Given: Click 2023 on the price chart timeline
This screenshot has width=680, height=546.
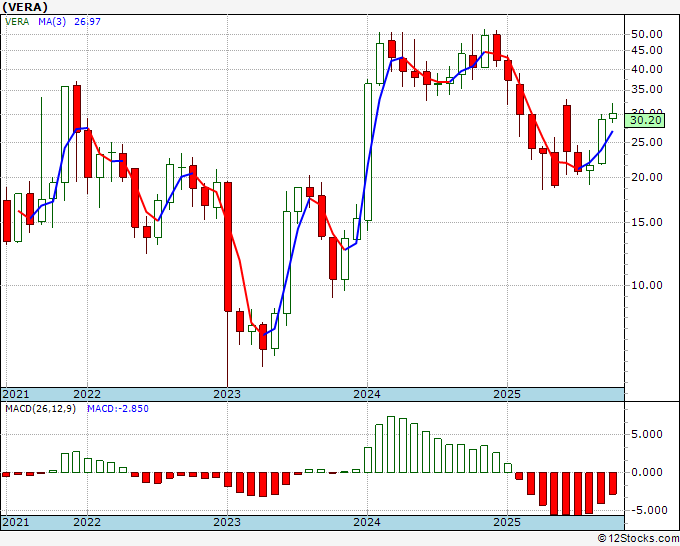Looking at the screenshot, I should (x=227, y=394).
